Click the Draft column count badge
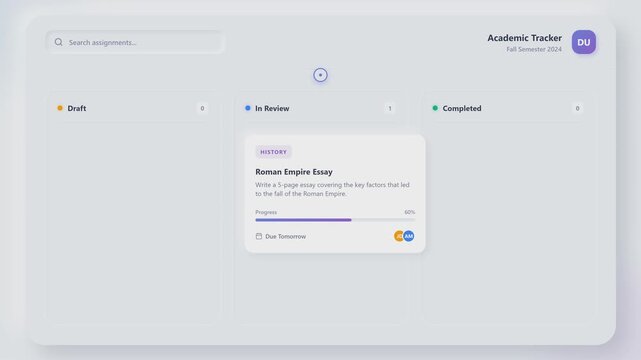The width and height of the screenshot is (641, 360). [x=202, y=108]
